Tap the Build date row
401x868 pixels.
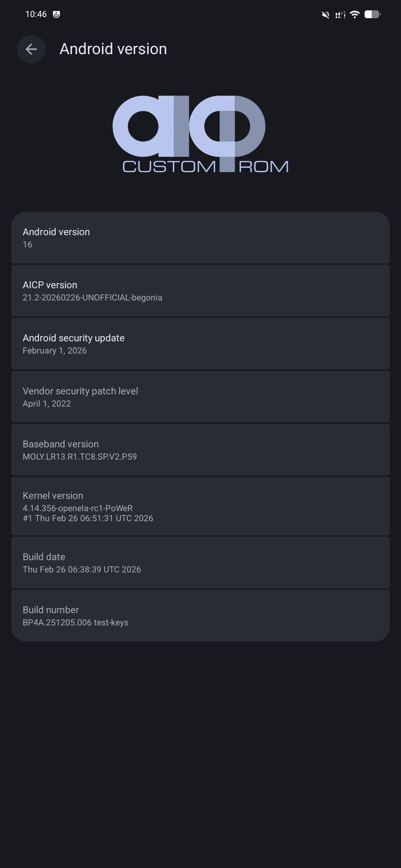click(x=200, y=563)
